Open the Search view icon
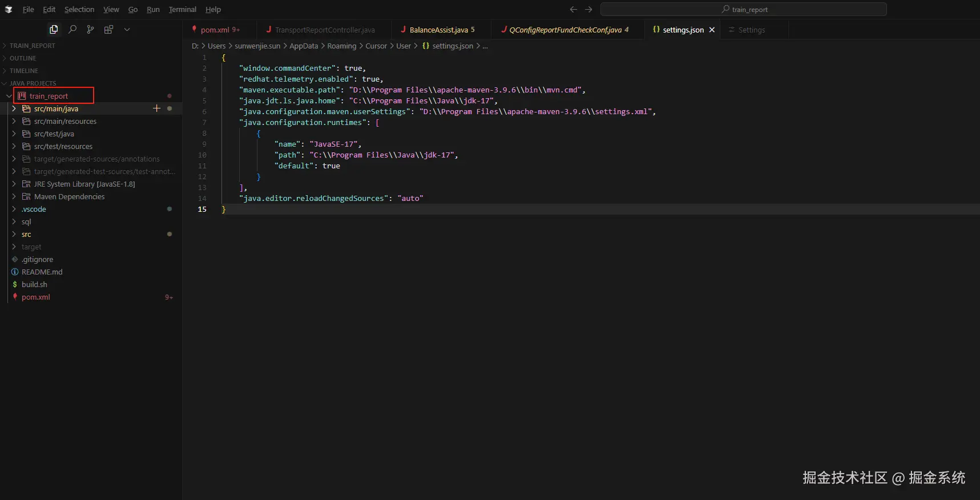This screenshot has height=500, width=980. pyautogui.click(x=72, y=29)
